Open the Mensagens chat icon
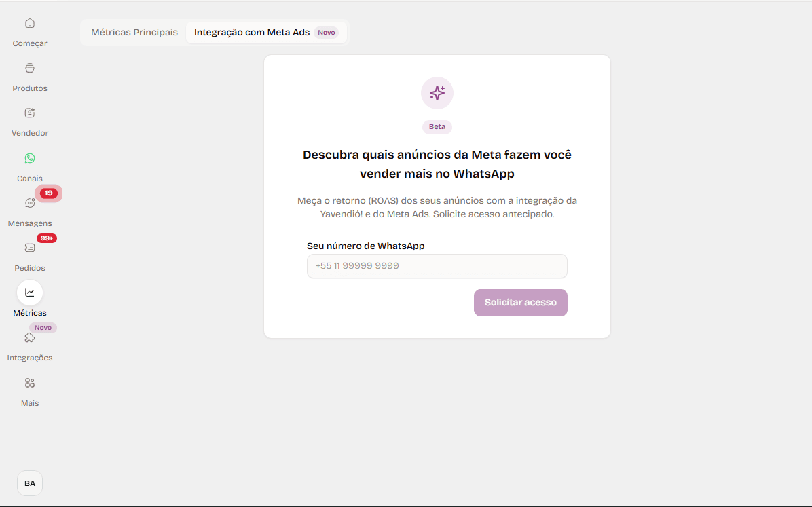This screenshot has height=507, width=812. point(29,203)
